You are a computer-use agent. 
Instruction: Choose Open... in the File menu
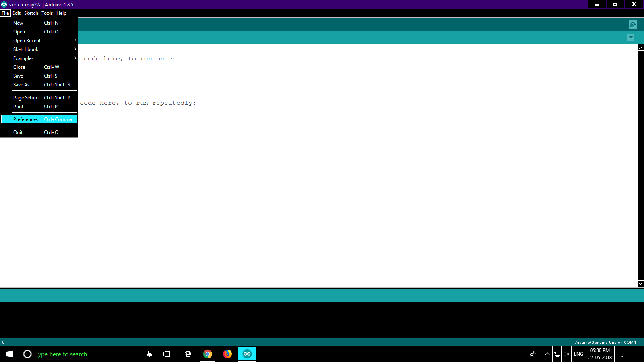(x=39, y=32)
